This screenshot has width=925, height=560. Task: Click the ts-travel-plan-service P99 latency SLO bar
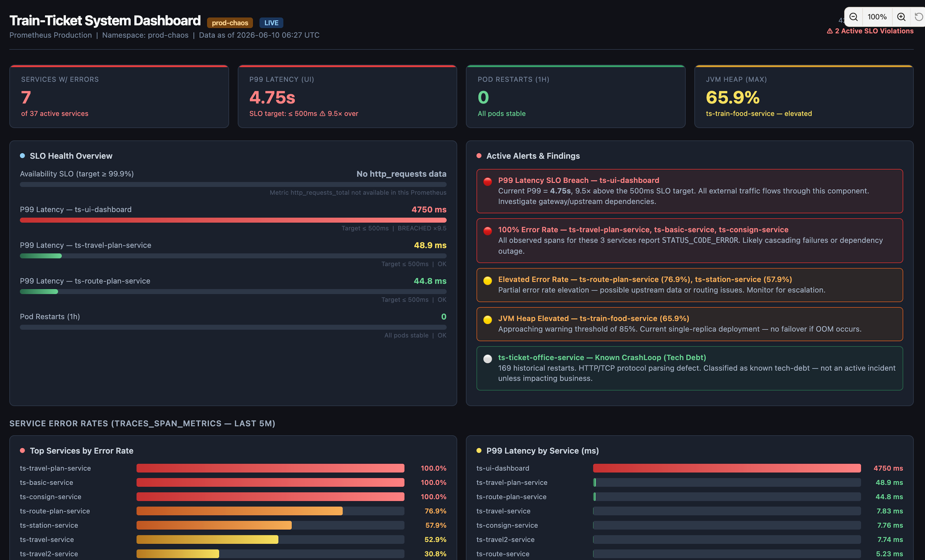click(x=233, y=256)
